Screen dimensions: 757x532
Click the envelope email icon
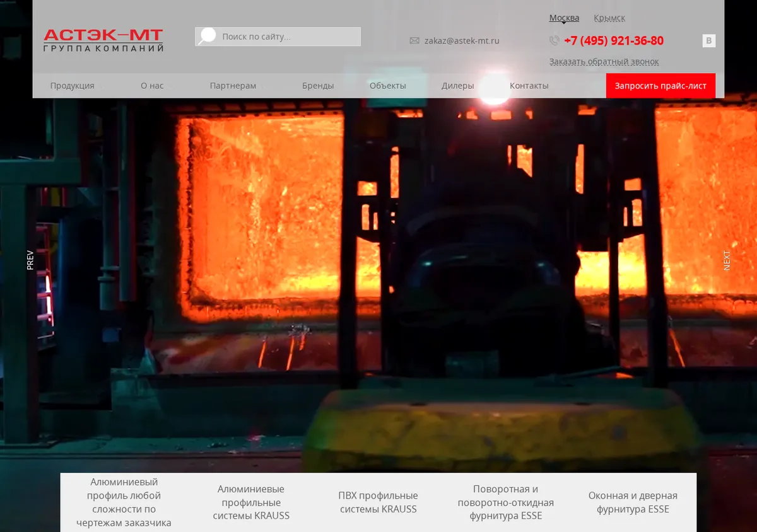click(414, 41)
